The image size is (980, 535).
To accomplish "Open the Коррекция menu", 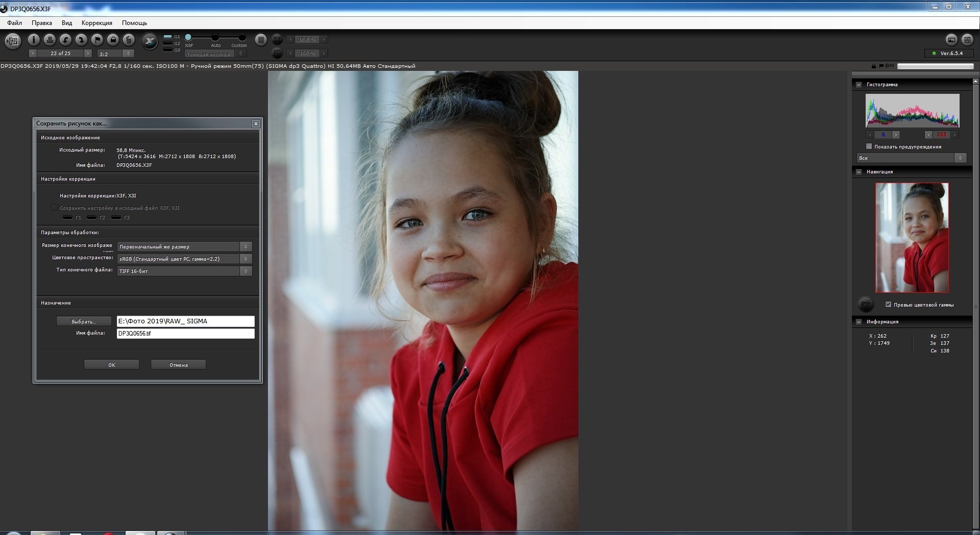I will (x=96, y=23).
